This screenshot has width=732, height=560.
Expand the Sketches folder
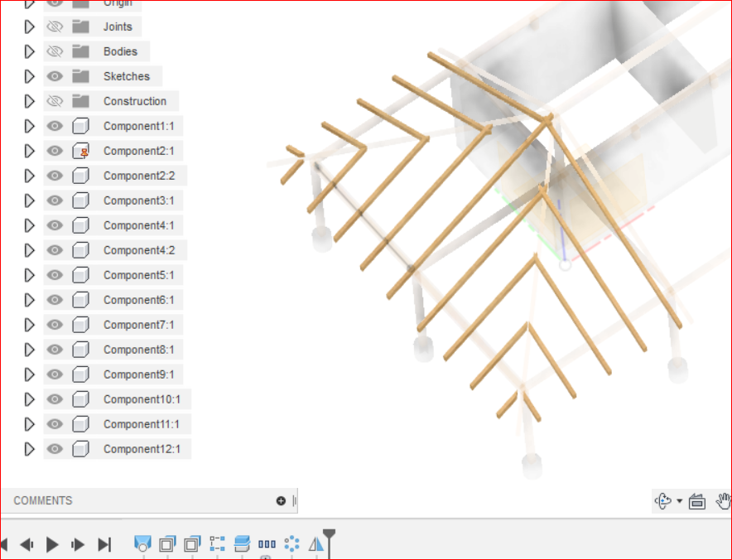coord(30,76)
